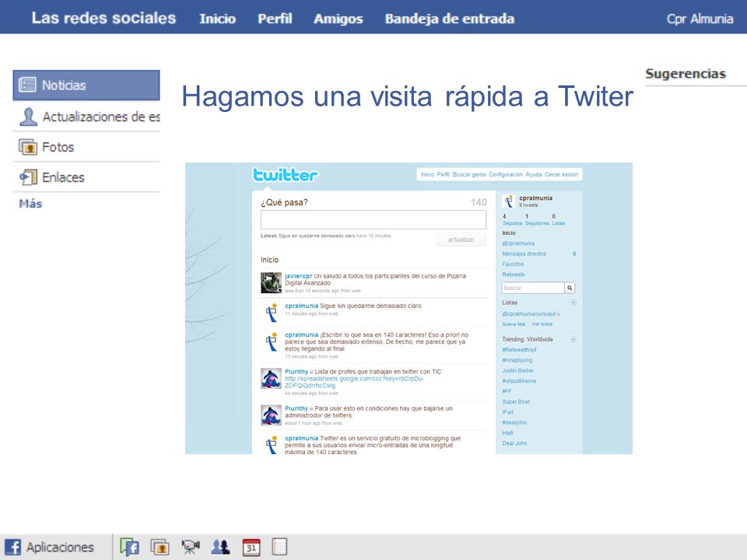Select Enlaces in the left sidebar
Image resolution: width=747 pixels, height=560 pixels.
tap(86, 177)
